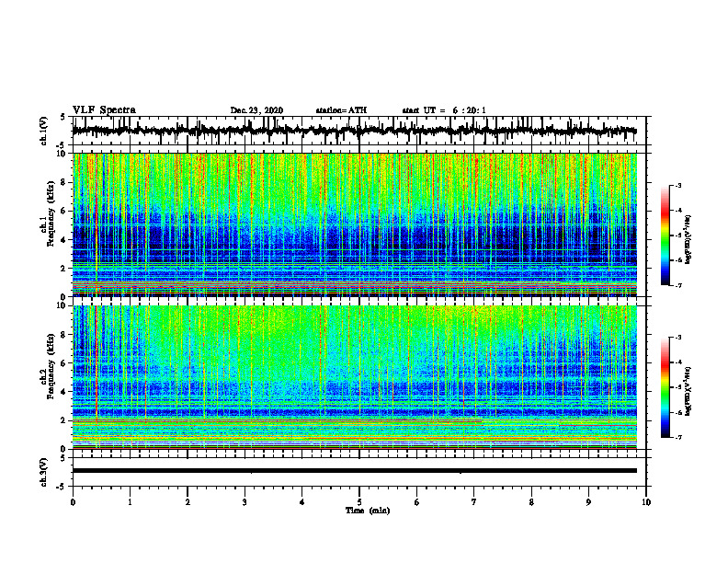Click time axis tick label '3'
The image size is (728, 563).
point(245,502)
